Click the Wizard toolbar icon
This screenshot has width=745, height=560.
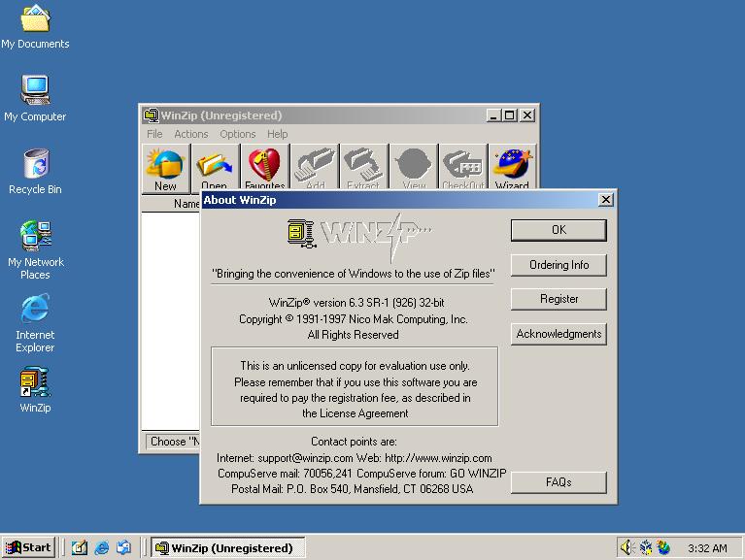512,167
